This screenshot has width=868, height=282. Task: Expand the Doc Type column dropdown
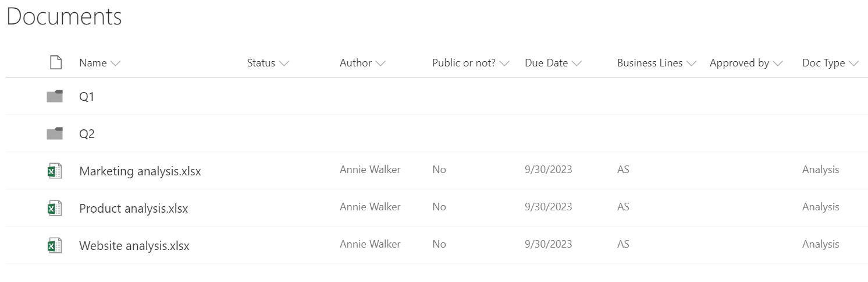[853, 64]
